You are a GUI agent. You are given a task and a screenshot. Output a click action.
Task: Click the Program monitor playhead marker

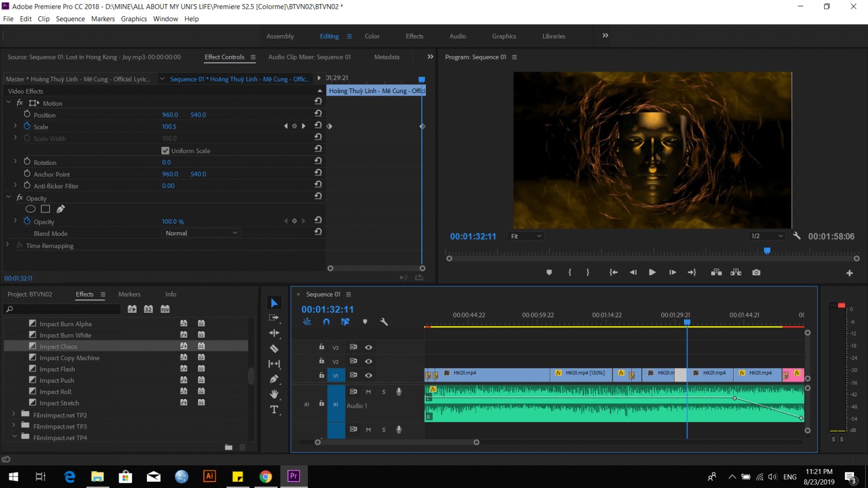pos(767,250)
